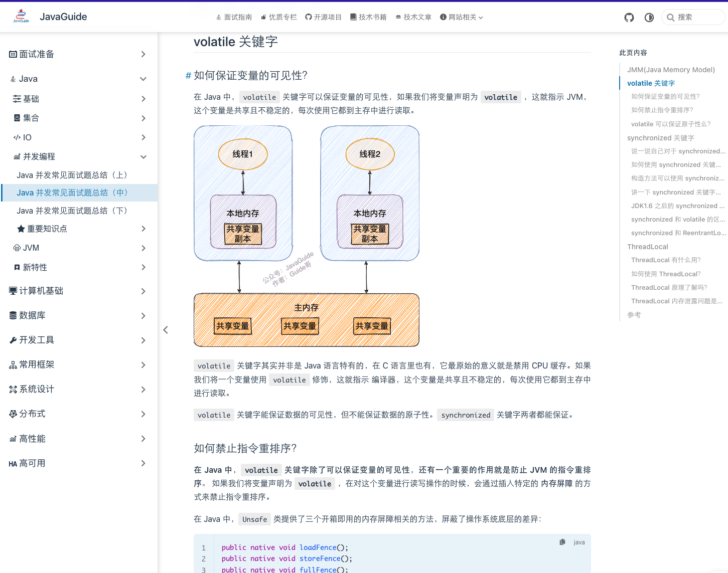Expand the 系统设计 sidebar section
The image size is (728, 573).
coord(79,389)
